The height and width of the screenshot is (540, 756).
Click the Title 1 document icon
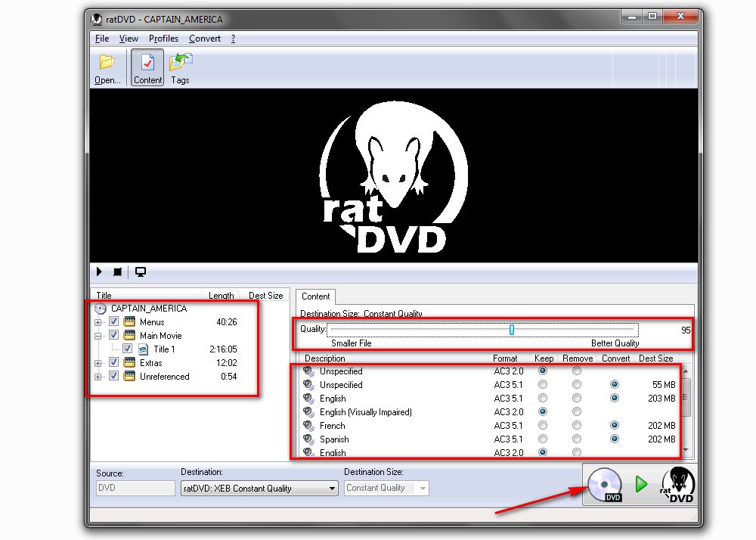coord(143,349)
